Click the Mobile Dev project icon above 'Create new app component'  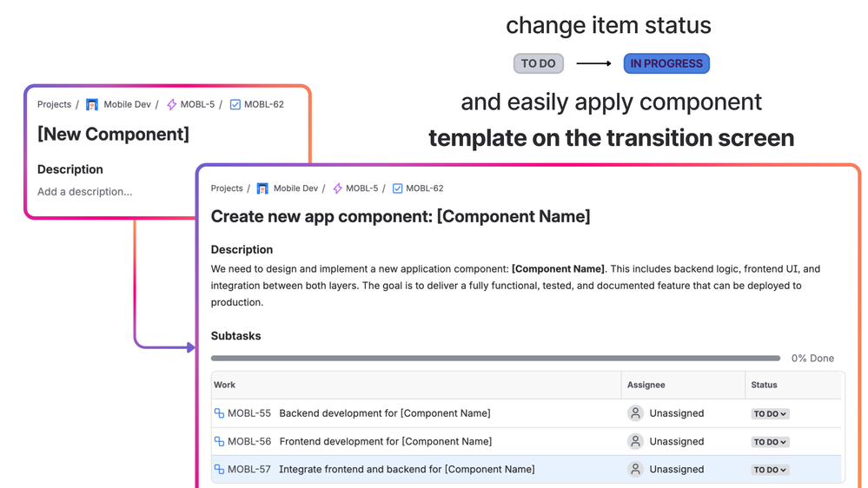point(262,188)
